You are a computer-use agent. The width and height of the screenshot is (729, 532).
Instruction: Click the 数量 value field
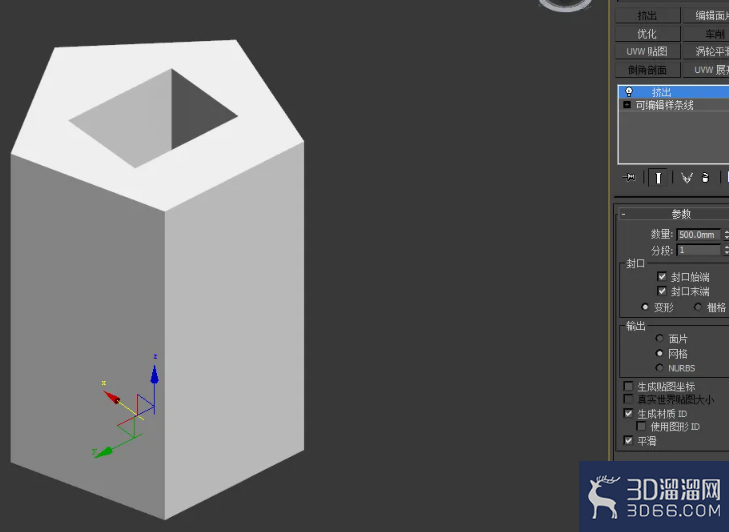pyautogui.click(x=698, y=235)
